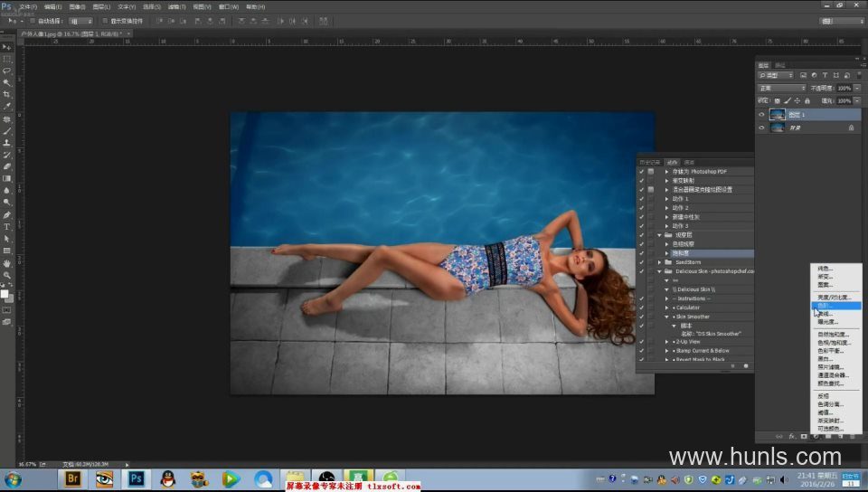Click the pixel layer filter icon
This screenshot has width=868, height=492.
(803, 75)
